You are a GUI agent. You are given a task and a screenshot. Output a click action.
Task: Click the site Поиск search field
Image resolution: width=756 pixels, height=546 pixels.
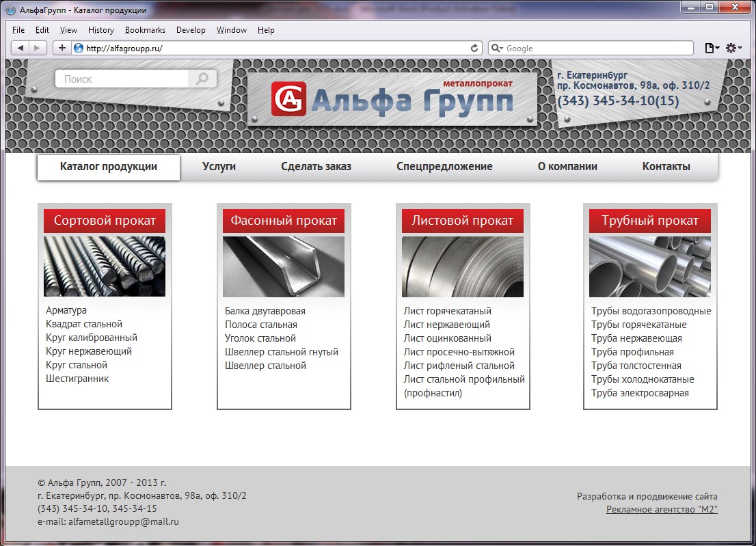click(x=122, y=79)
